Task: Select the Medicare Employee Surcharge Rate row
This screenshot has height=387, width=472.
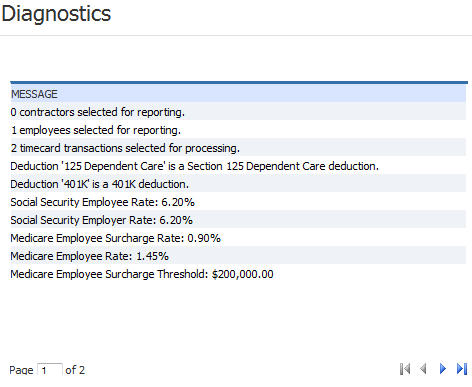Action: tap(238, 238)
